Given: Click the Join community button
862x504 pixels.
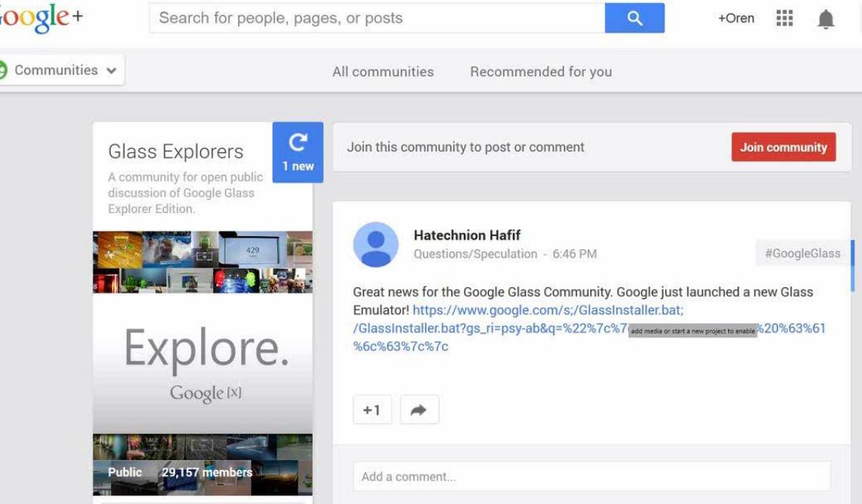Looking at the screenshot, I should coord(783,147).
